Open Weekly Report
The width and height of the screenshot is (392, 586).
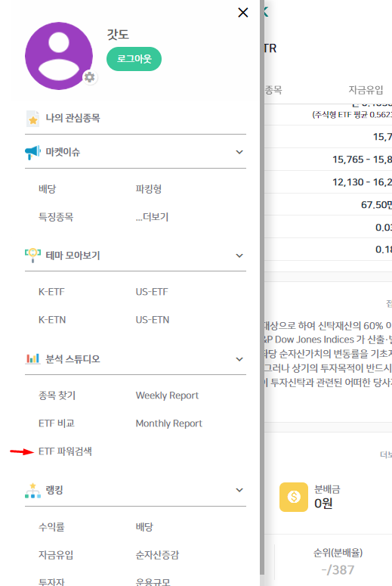pyautogui.click(x=167, y=395)
